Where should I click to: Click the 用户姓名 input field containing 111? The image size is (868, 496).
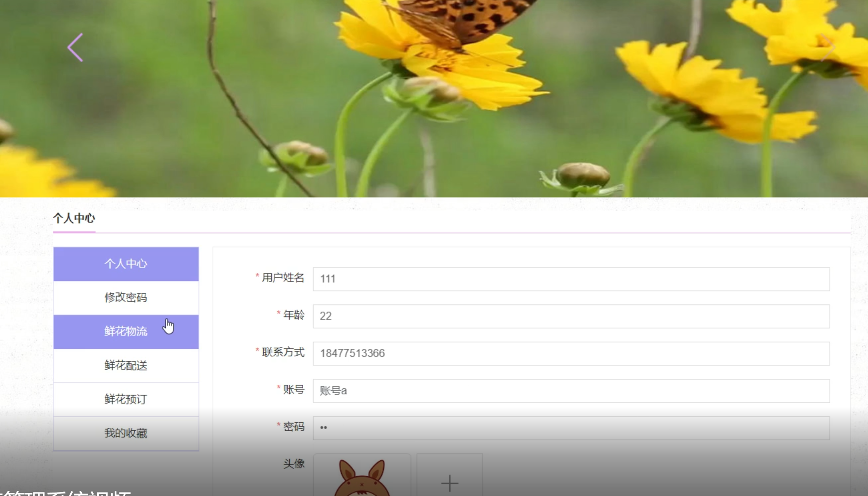[571, 279]
